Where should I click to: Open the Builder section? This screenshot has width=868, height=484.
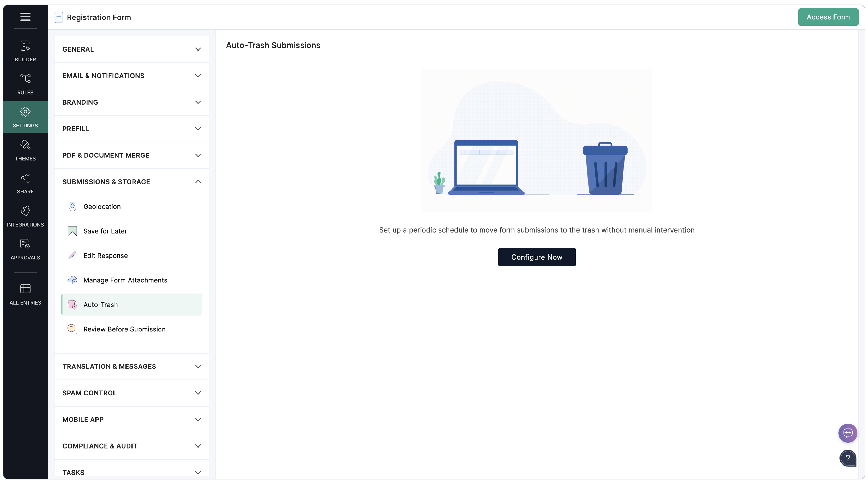[25, 50]
